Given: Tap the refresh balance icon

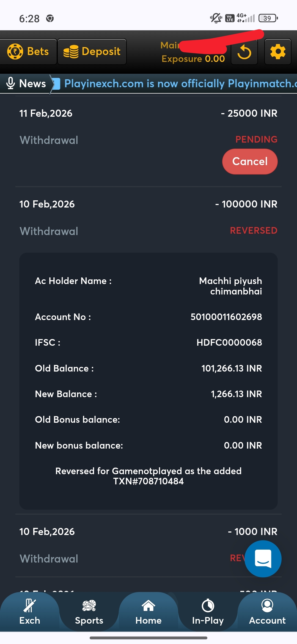Looking at the screenshot, I should [x=244, y=52].
